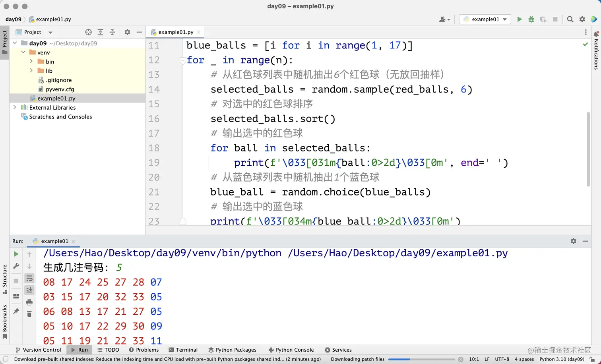
Task: Select the Python 3.10 interpreter in status bar
Action: 562,359
